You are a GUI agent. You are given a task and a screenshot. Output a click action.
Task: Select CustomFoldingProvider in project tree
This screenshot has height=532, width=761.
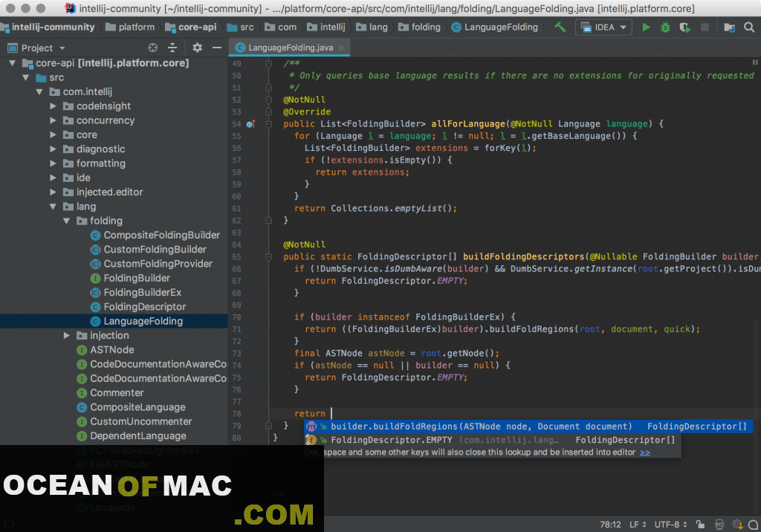(x=151, y=264)
